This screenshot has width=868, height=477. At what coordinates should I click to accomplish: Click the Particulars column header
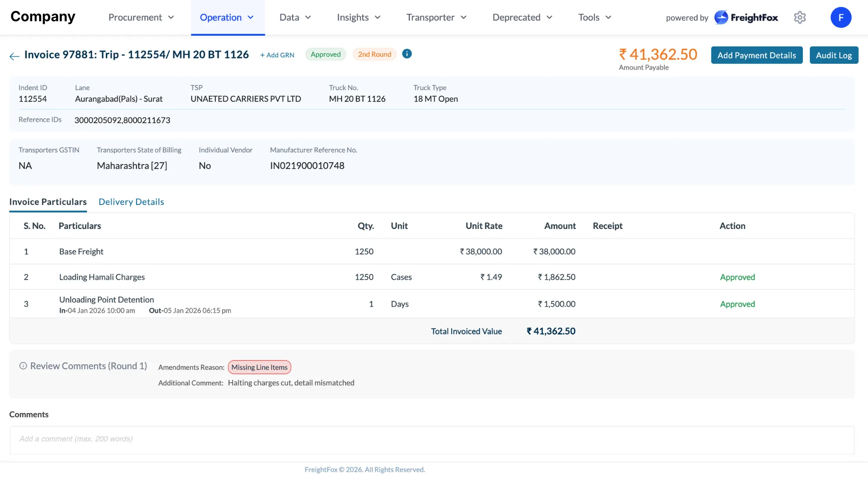(79, 226)
